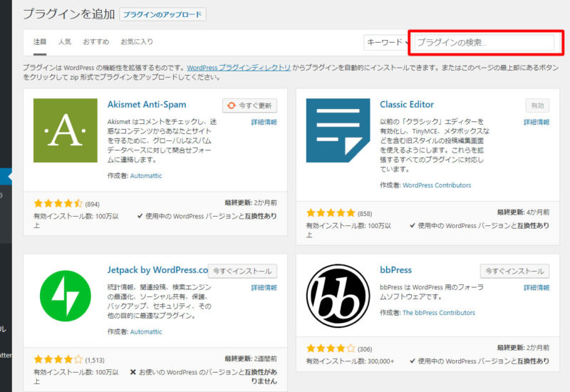Viewport: 570px width, 392px height.
Task: Open The bbPress Contributors author link
Action: (x=439, y=313)
